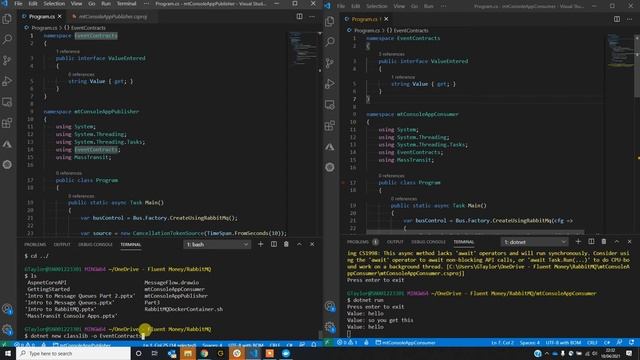Screen dimensions: 640x360
Task: Click '1 reference' lens above ValueEntered, Publisher
Action: (68, 51)
